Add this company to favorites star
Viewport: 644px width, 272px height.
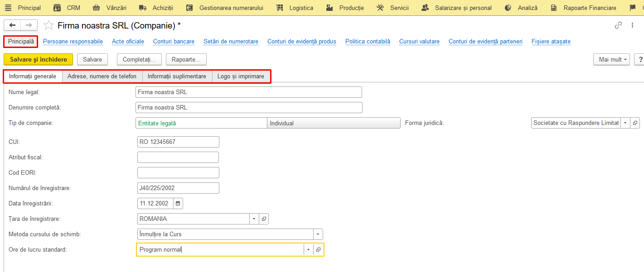(x=48, y=26)
